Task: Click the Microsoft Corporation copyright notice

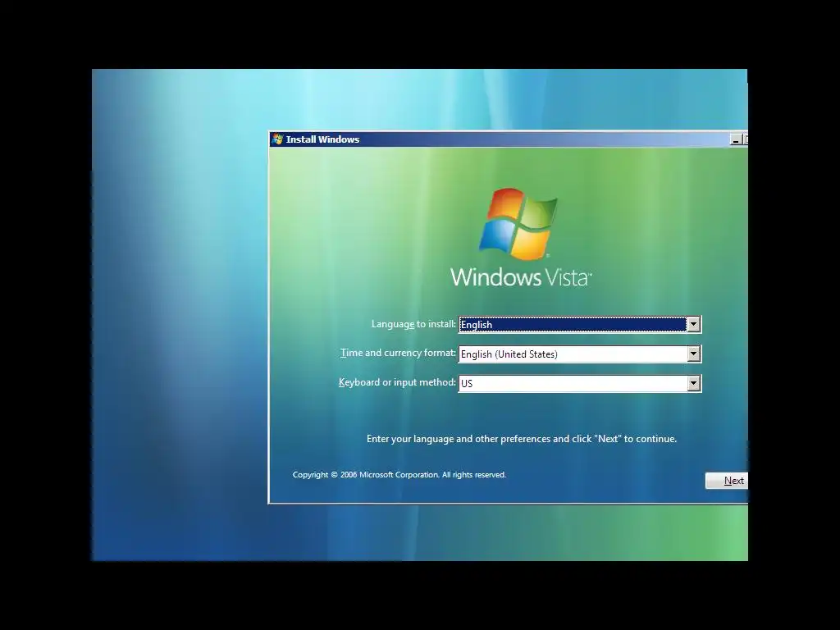Action: pyautogui.click(x=399, y=475)
